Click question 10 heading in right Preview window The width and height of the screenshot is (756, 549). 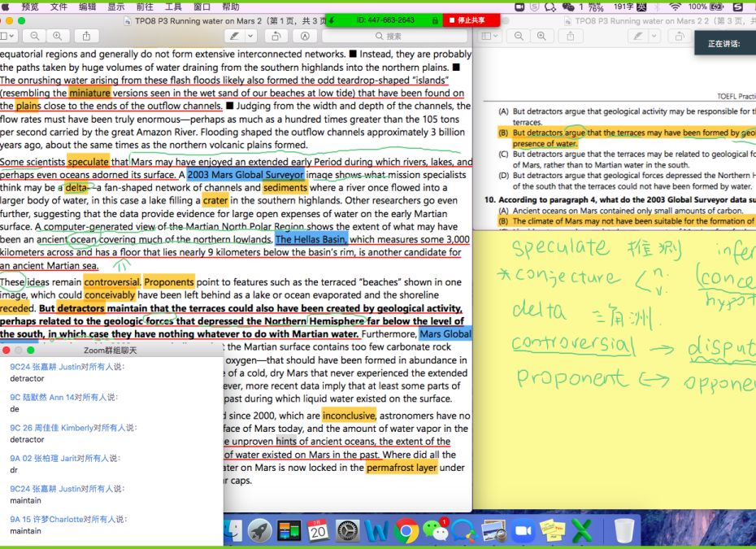click(x=619, y=200)
